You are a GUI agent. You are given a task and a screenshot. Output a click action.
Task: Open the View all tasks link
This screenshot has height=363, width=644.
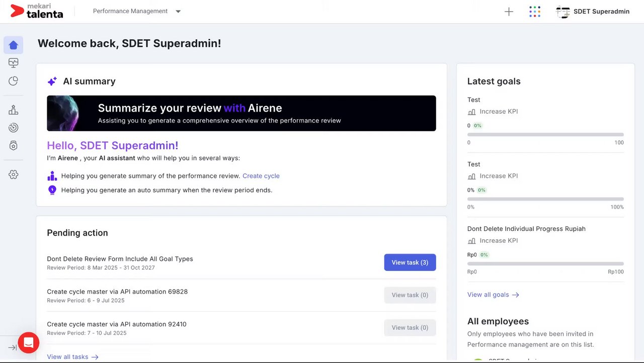[x=72, y=357]
